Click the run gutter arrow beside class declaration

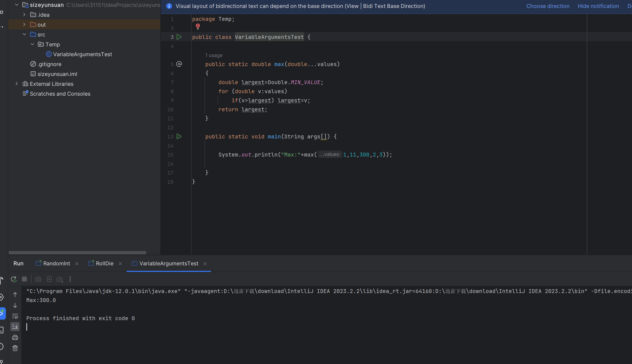click(179, 37)
